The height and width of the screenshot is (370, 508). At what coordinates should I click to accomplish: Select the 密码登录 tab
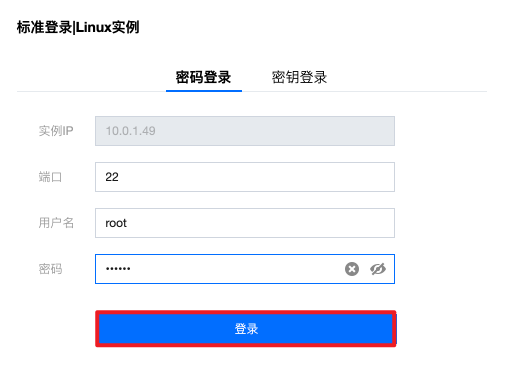pos(203,77)
